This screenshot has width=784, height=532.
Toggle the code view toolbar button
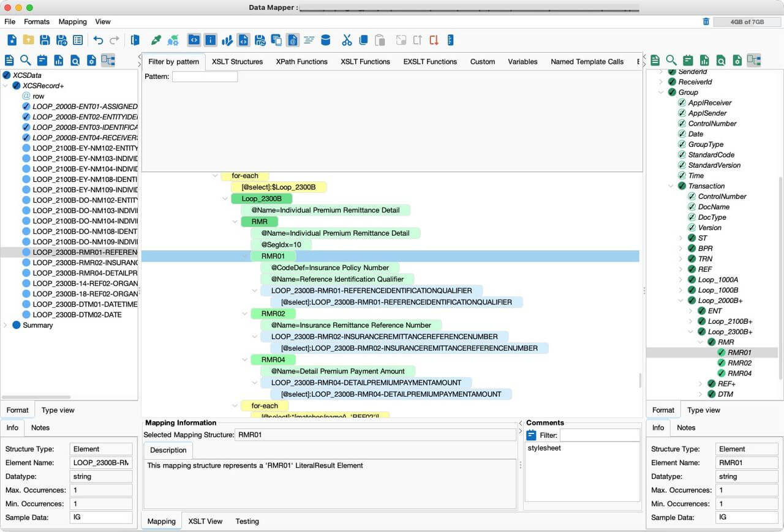click(194, 40)
